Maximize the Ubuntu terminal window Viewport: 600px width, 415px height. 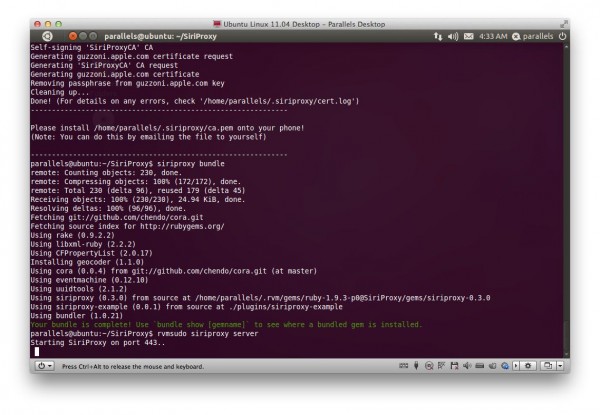click(93, 36)
